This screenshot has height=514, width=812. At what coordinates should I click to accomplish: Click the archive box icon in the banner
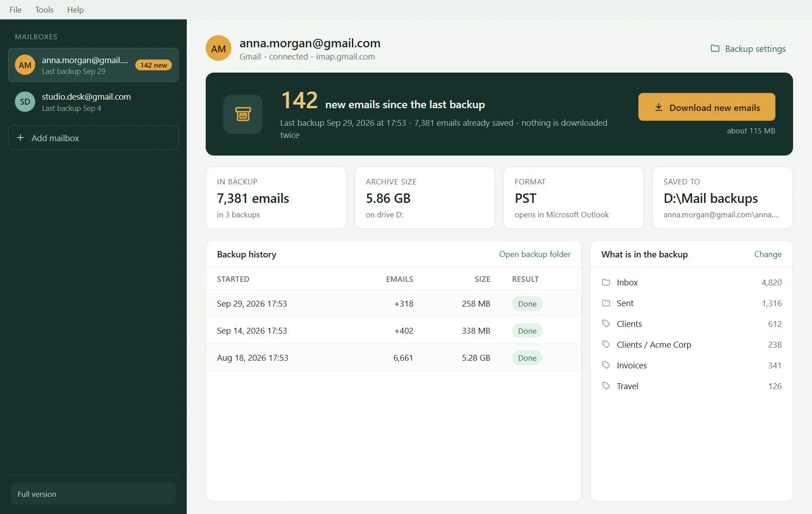(243, 114)
